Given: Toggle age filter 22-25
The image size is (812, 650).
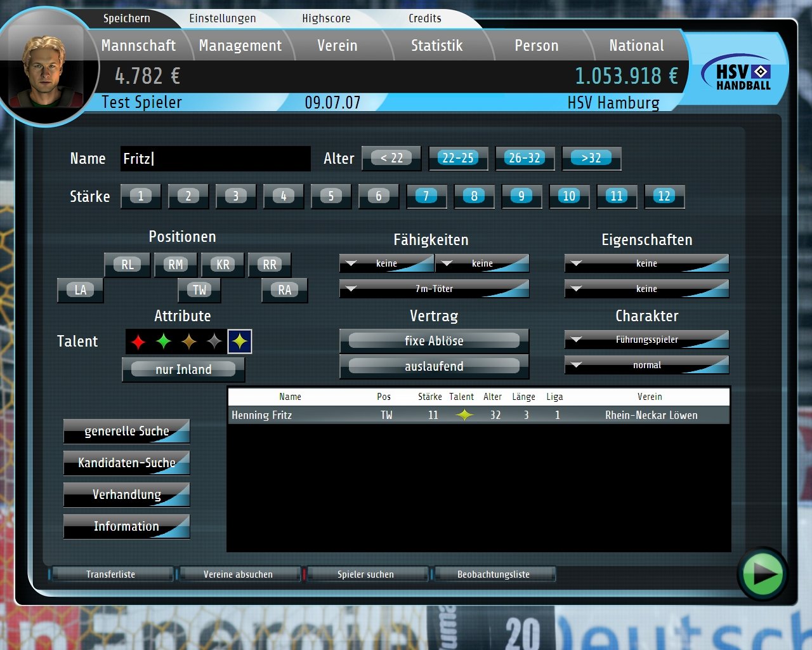Looking at the screenshot, I should (x=458, y=158).
